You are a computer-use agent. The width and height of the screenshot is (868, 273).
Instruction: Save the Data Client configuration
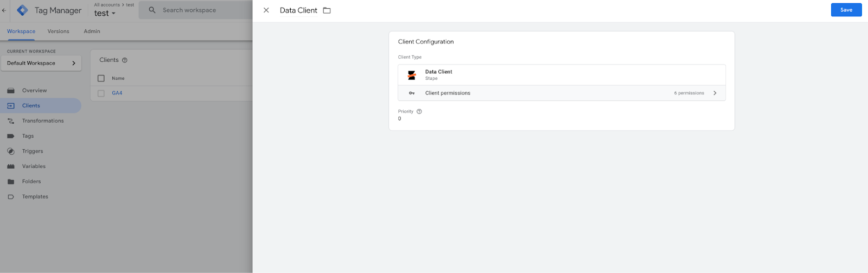click(846, 10)
